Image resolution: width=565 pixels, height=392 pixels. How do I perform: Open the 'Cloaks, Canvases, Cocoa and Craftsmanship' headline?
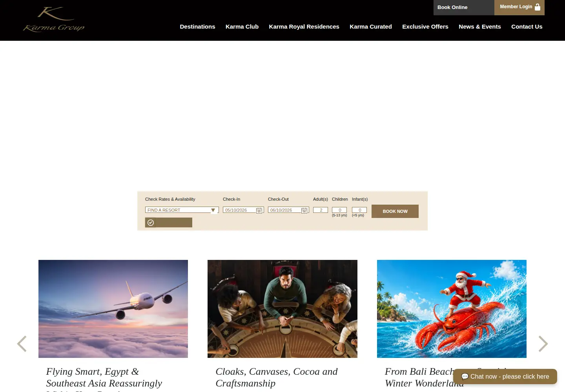[x=277, y=377]
